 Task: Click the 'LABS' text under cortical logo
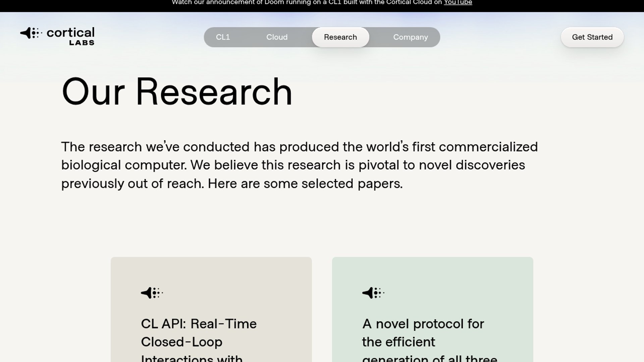(82, 43)
